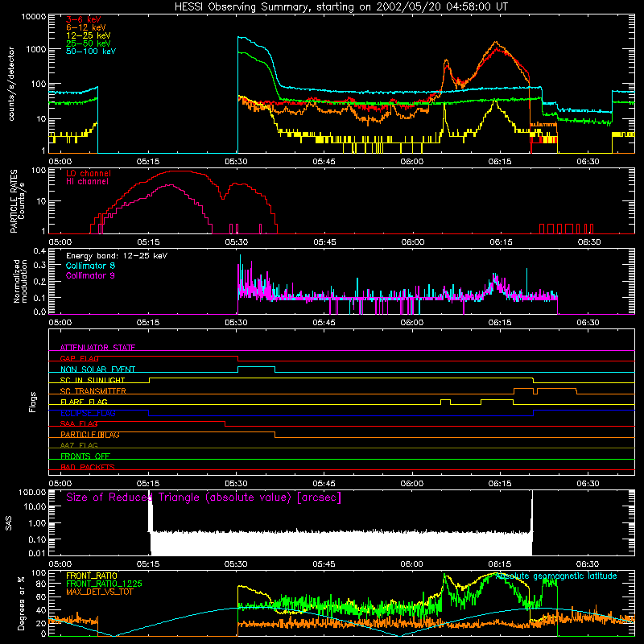The image size is (644, 644).
Task: Select the yellow 12-25 keV legend label
Action: 89,35
